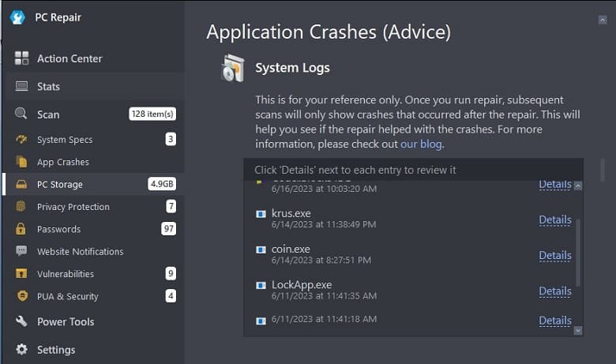
Task: Select Website Notifications in sidebar
Action: point(93,251)
